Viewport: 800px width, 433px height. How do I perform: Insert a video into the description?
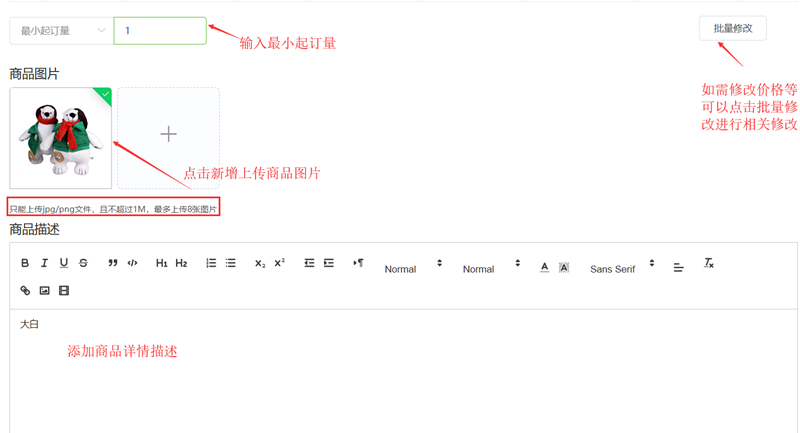point(64,291)
